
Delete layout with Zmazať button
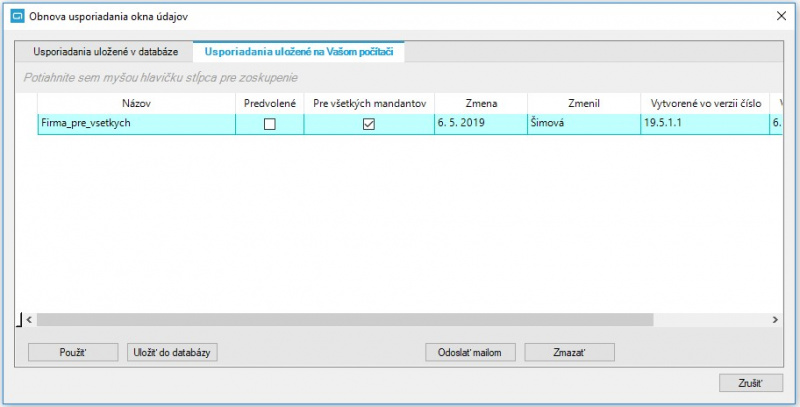tap(569, 352)
